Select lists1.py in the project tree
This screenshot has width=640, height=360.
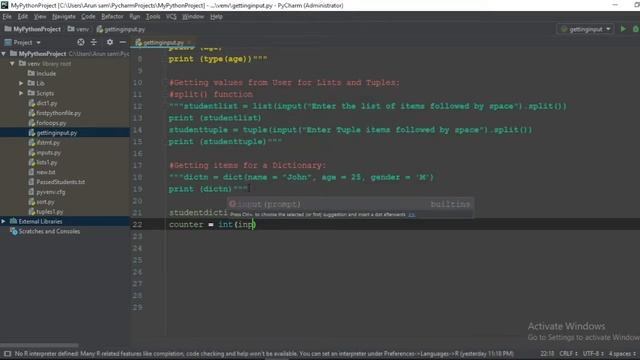point(43,162)
